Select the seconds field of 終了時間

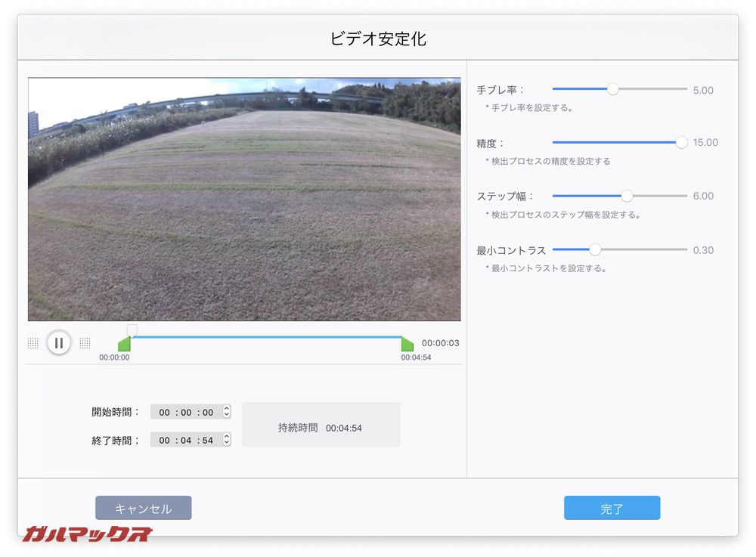click(208, 441)
